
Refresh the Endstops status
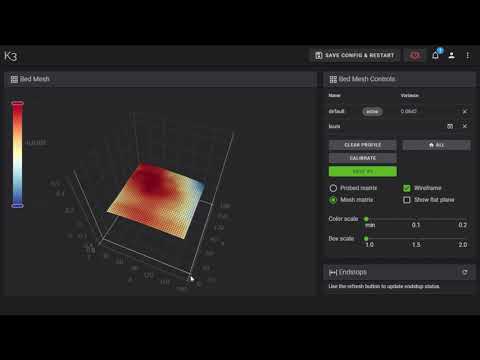click(465, 272)
